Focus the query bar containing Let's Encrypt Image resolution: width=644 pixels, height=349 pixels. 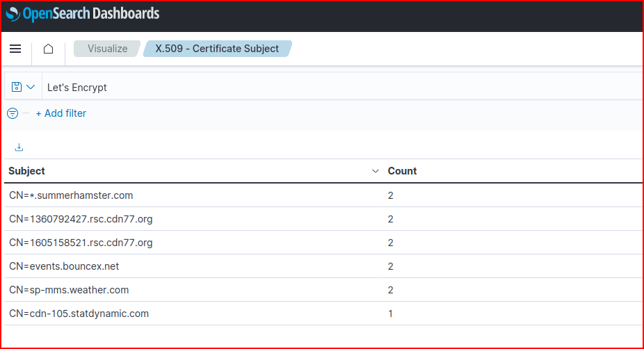[x=341, y=88]
